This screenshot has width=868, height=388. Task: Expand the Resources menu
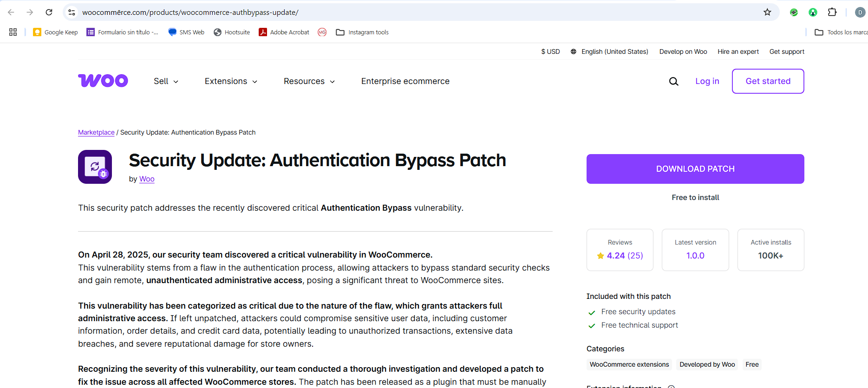pos(309,81)
